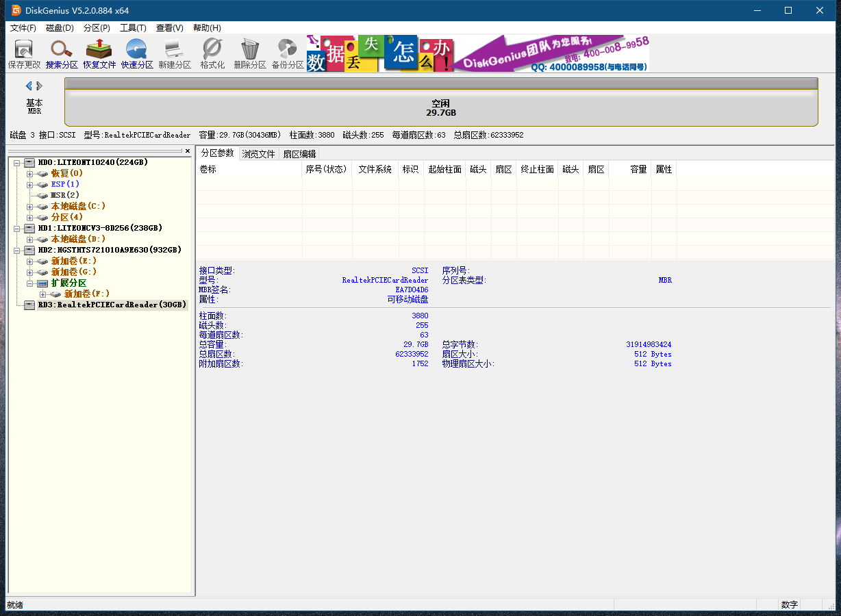
Task: Collapse the HD2:HGSTHTS721010A9E630 disk node
Action: click(x=16, y=250)
